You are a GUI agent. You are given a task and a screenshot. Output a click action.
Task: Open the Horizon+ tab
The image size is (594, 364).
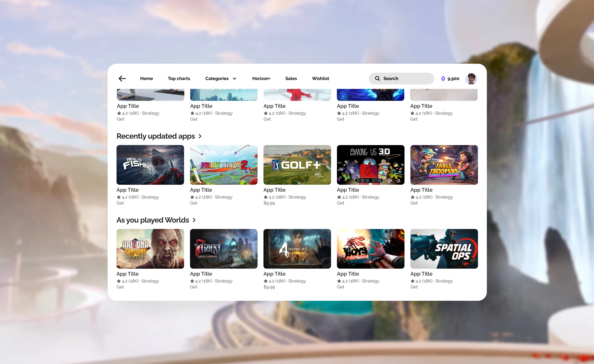coord(261,78)
